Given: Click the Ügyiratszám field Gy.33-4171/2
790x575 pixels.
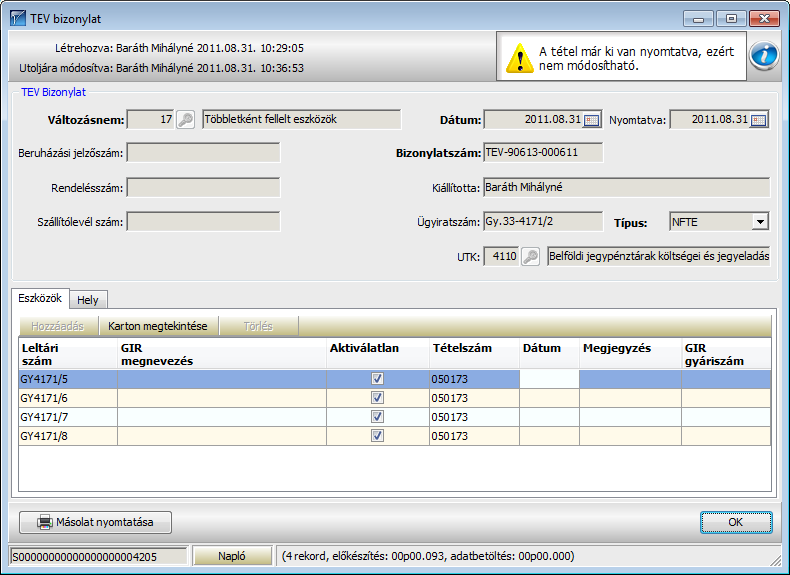Looking at the screenshot, I should tap(543, 222).
